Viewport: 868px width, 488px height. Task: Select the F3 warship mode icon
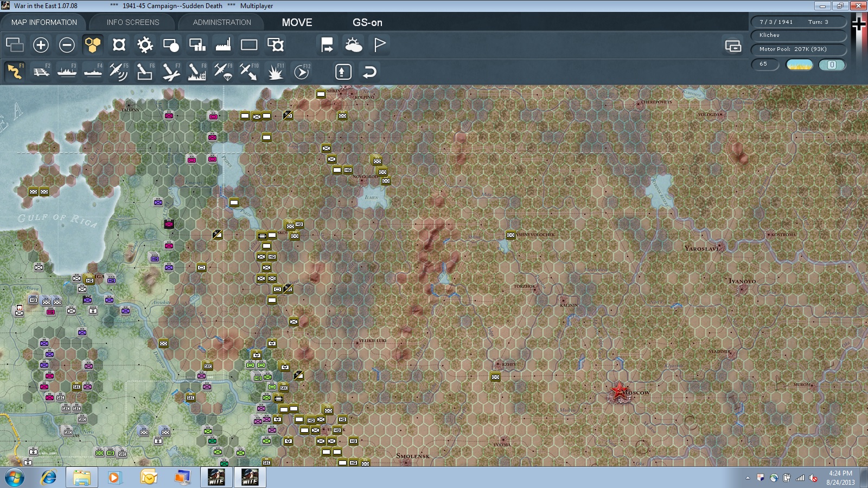click(x=67, y=72)
